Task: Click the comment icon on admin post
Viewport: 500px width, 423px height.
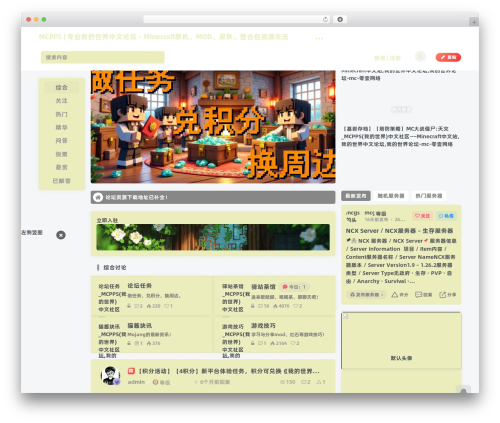Action: coord(304,382)
